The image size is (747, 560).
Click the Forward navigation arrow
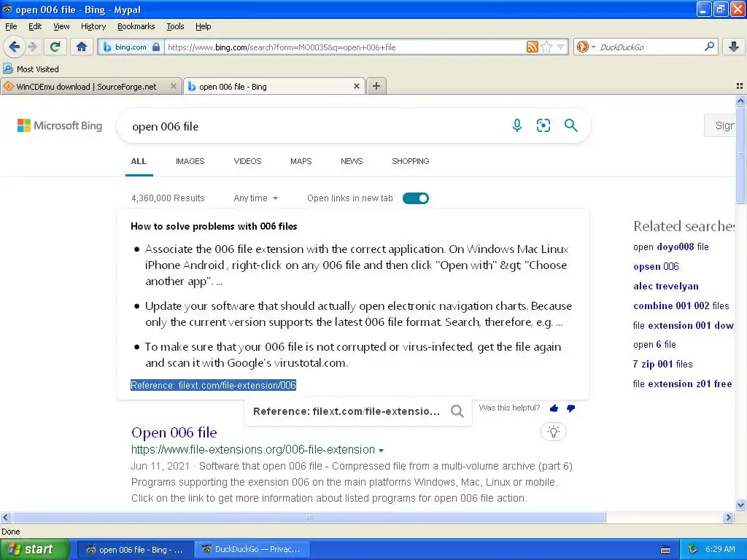[x=32, y=47]
